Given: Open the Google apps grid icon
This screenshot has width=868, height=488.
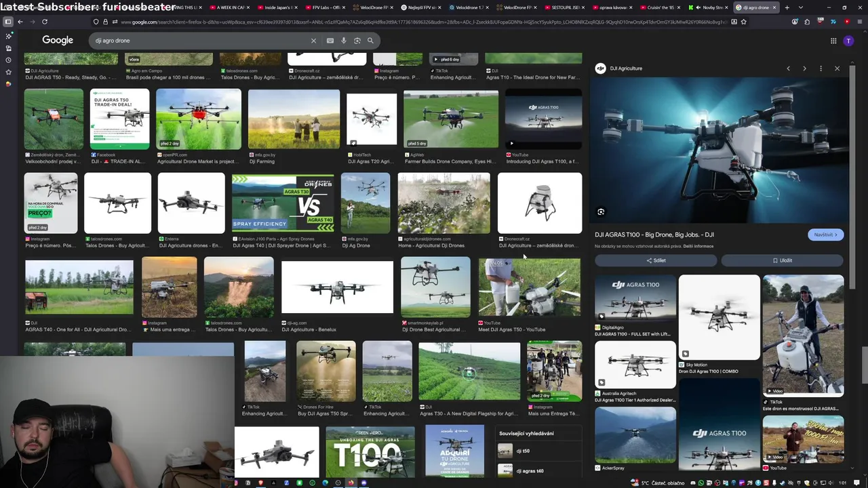Looking at the screenshot, I should point(833,41).
